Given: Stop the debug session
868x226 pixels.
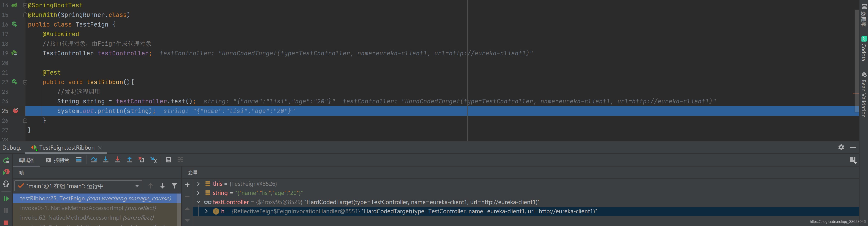Looking at the screenshot, I should (6, 223).
